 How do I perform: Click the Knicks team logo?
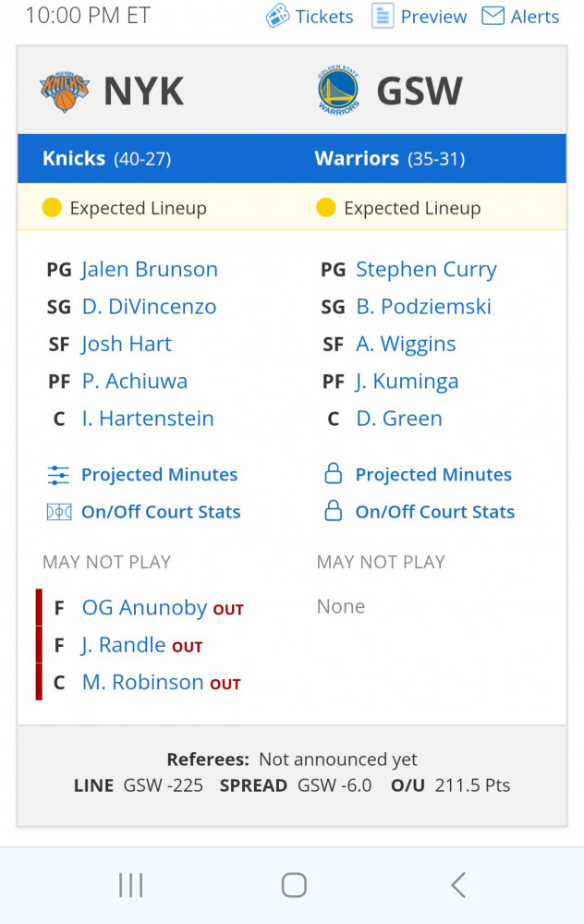[x=65, y=91]
